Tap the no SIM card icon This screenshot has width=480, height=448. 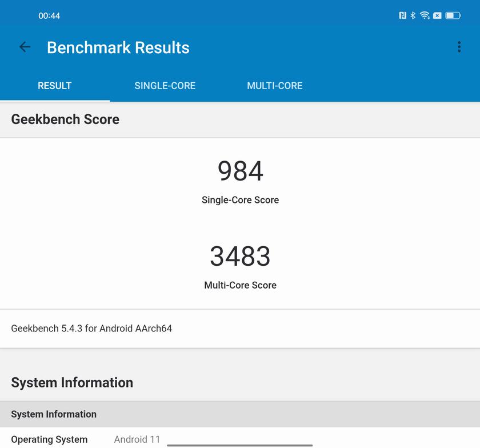click(437, 15)
